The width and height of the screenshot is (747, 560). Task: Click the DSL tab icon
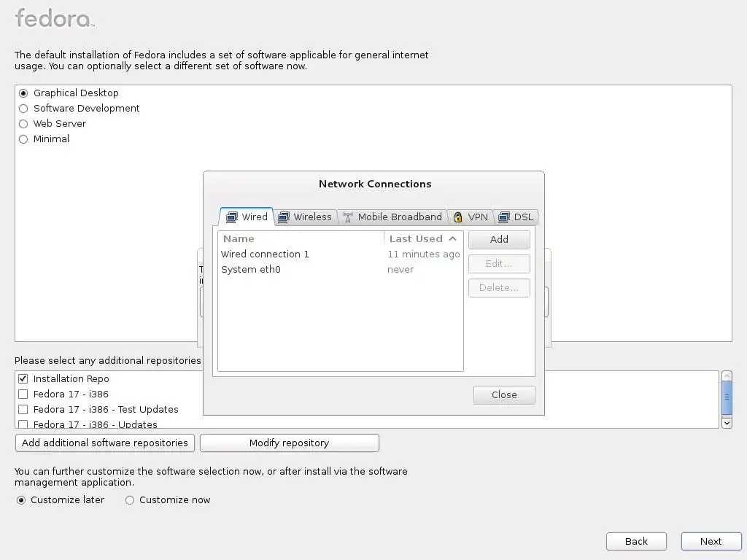[503, 217]
